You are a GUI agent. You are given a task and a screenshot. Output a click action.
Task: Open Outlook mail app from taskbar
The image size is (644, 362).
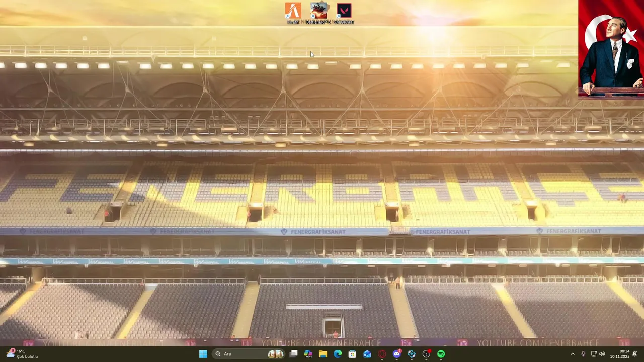click(x=367, y=354)
